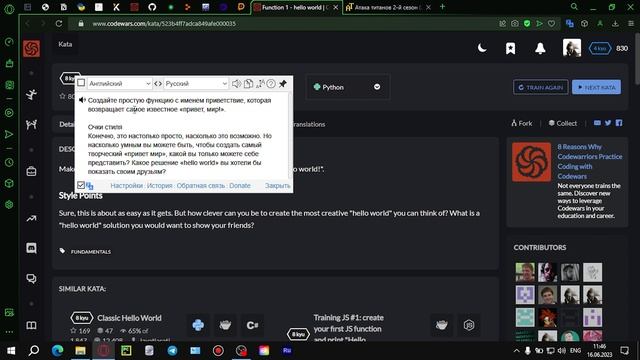The height and width of the screenshot is (360, 640).
Task: Share kata via Twitter icon
Action: [x=608, y=123]
